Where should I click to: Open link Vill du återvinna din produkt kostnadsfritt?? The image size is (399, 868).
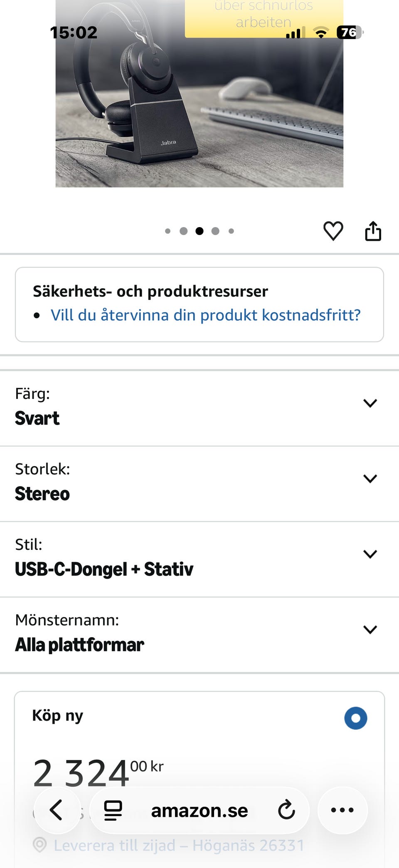[x=205, y=315]
